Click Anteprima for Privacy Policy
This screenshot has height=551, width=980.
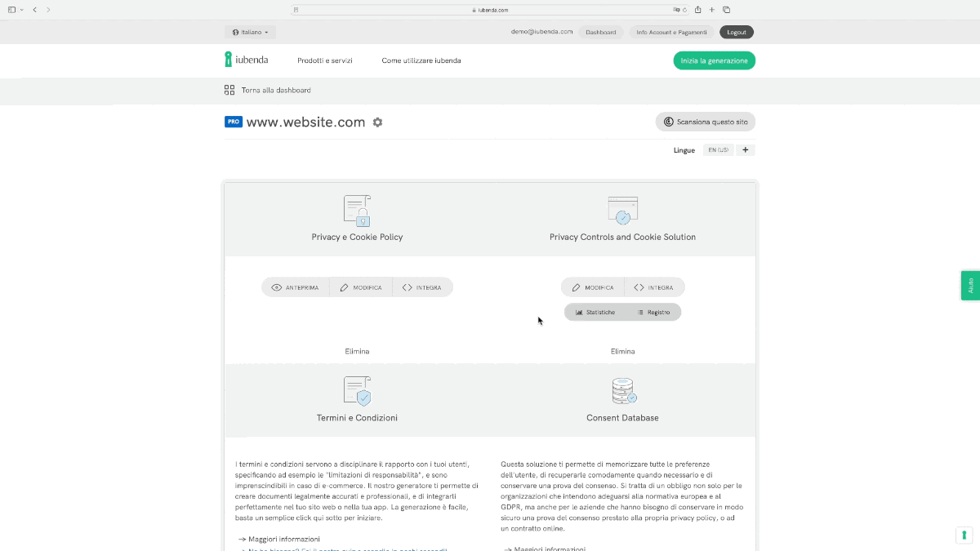pos(296,287)
